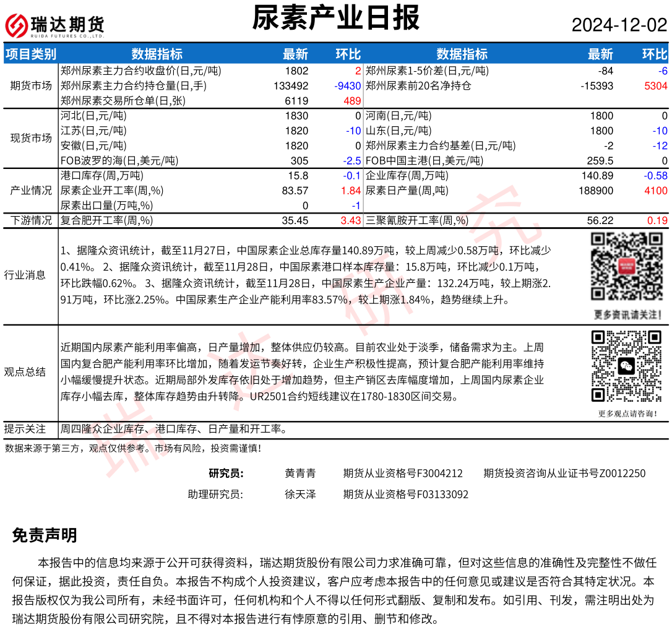The image size is (672, 627).
Task: Click the Ruida Futures logo
Action: coord(54,25)
